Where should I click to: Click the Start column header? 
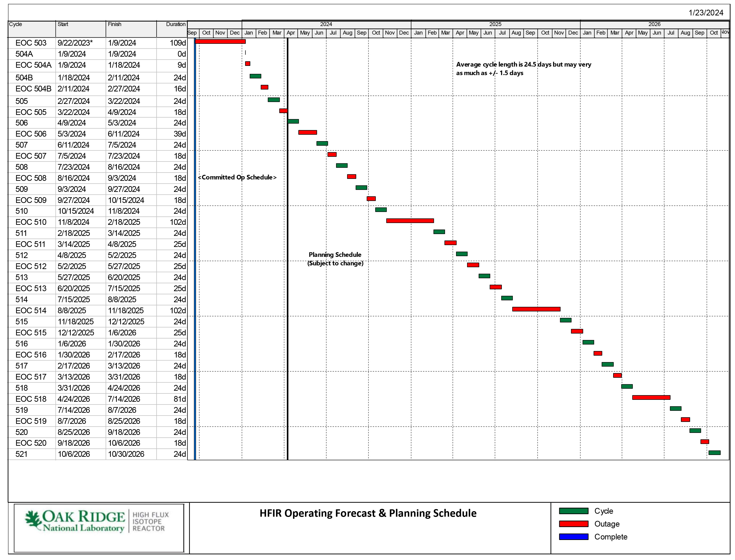(63, 24)
